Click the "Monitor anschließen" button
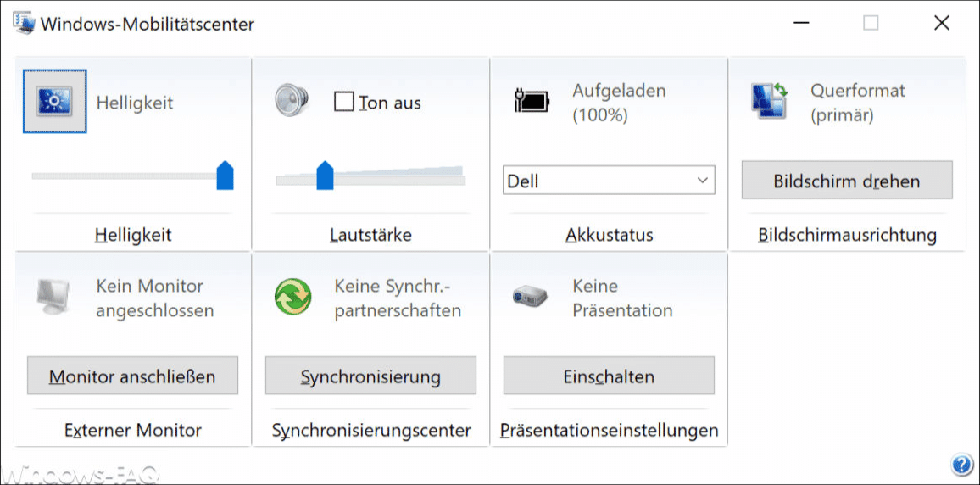The height and width of the screenshot is (485, 980). coord(132,376)
